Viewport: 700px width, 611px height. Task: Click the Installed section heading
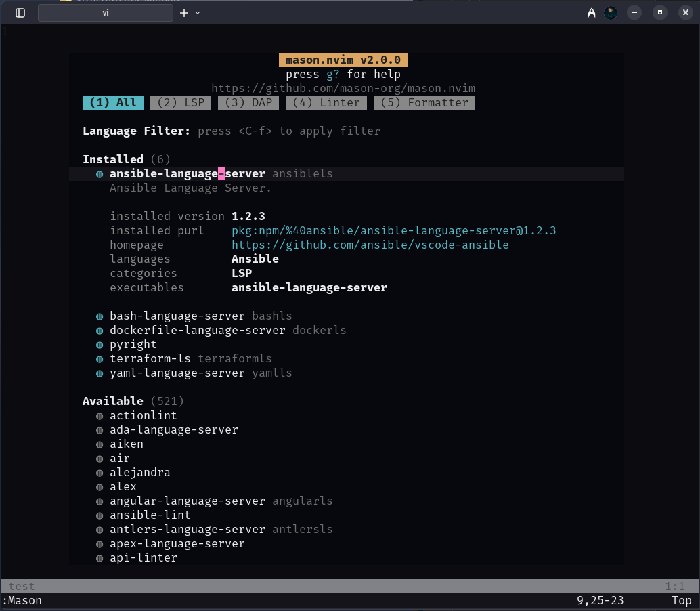click(113, 159)
